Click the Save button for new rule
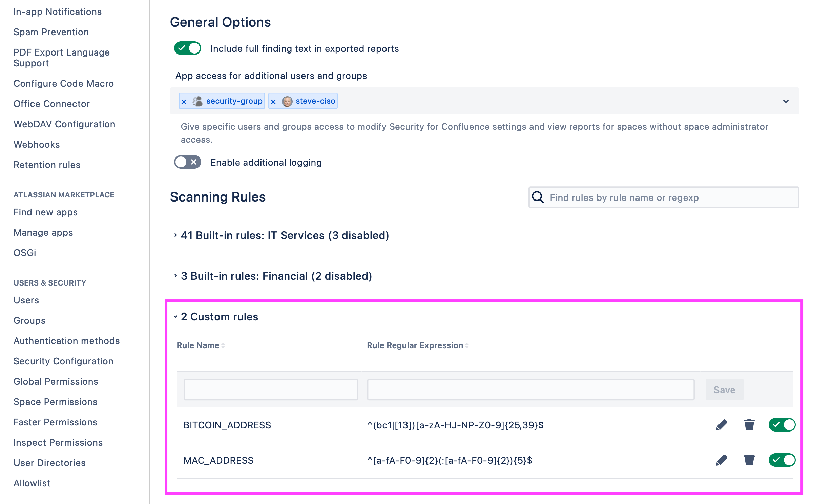 (724, 390)
